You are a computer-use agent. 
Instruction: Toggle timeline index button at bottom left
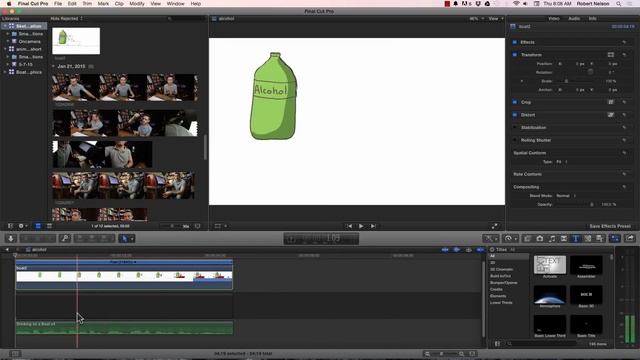click(15, 353)
